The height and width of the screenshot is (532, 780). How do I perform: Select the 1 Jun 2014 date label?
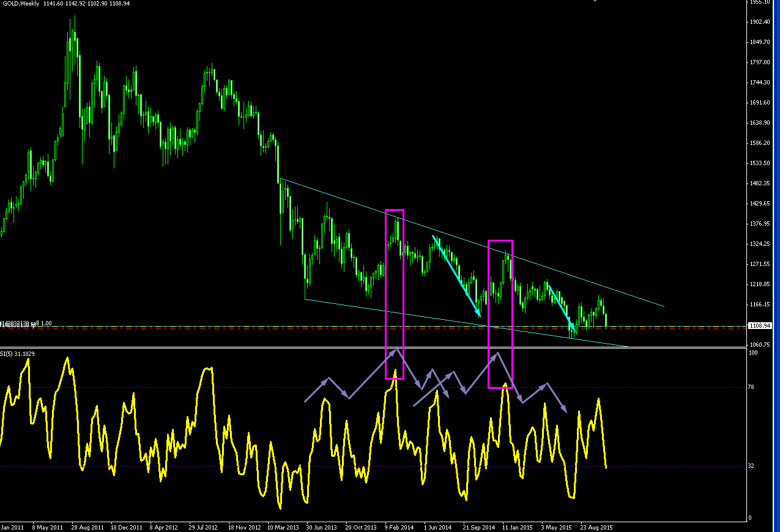pyautogui.click(x=437, y=526)
